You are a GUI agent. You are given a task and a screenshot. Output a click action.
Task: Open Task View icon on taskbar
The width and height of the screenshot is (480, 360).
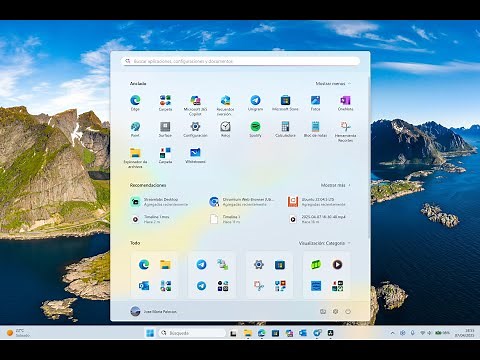coord(233,333)
